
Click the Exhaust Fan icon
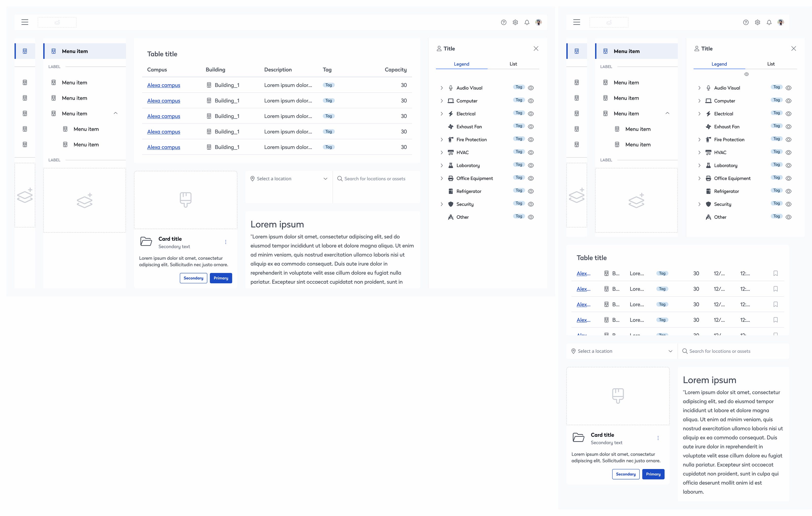coord(450,126)
